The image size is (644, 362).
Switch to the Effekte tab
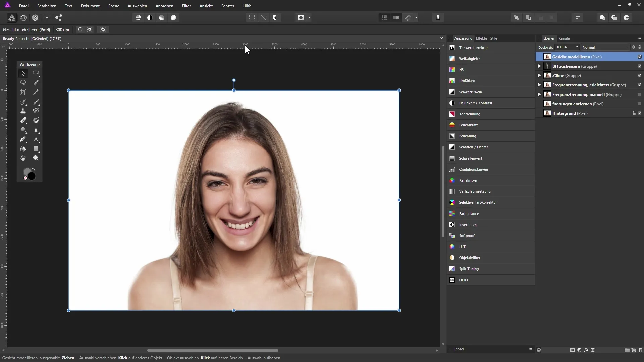481,38
